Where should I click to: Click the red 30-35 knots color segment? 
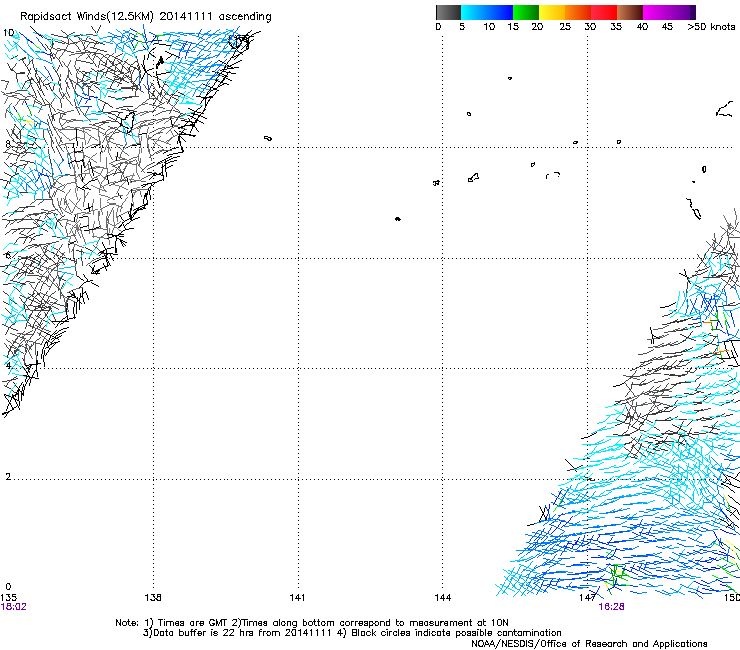(604, 12)
